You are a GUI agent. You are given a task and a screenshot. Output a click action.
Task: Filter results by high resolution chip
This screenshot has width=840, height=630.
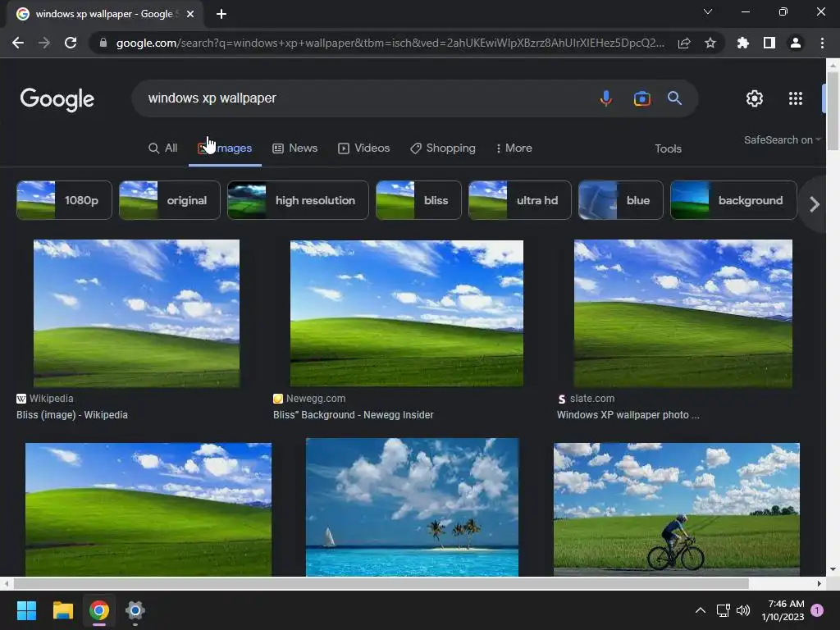pos(298,200)
